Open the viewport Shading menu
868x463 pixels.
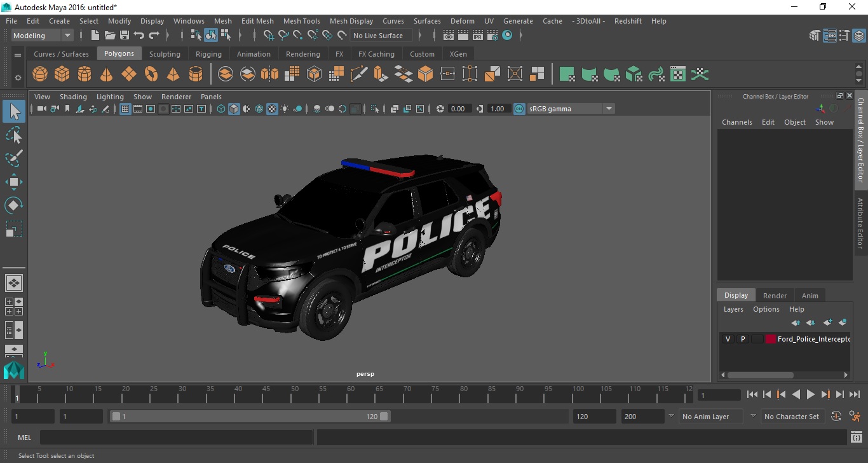coord(73,97)
